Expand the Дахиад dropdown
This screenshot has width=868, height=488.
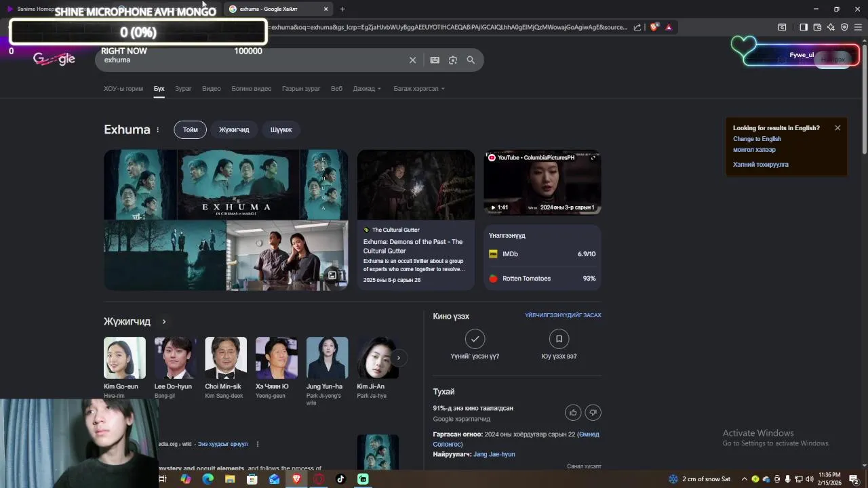367,89
